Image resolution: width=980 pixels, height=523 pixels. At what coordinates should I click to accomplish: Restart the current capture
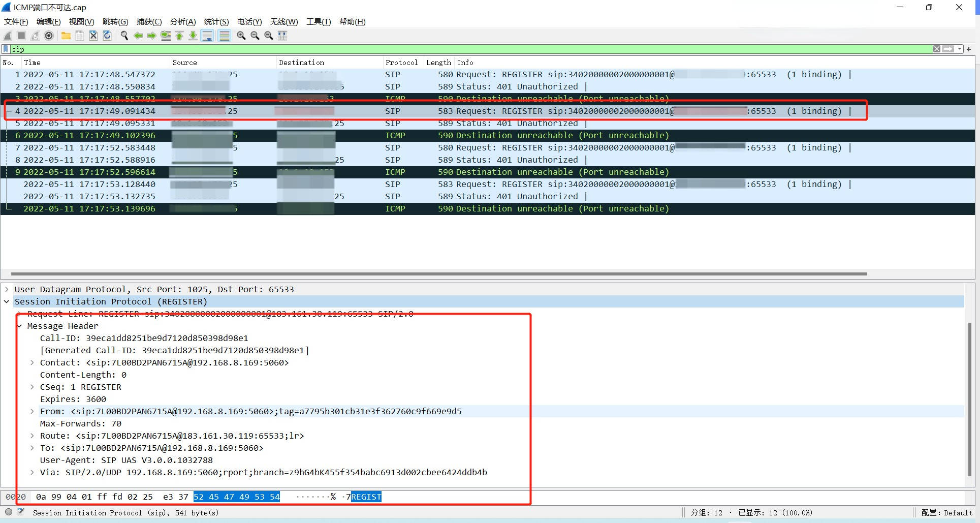(x=35, y=36)
